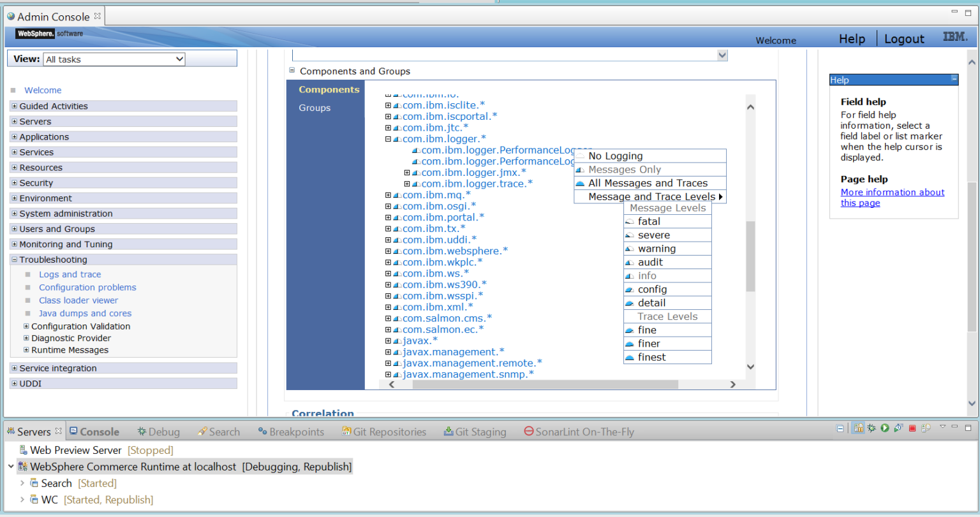The height and width of the screenshot is (517, 980).
Task: Enable the finest trace level
Action: point(651,357)
